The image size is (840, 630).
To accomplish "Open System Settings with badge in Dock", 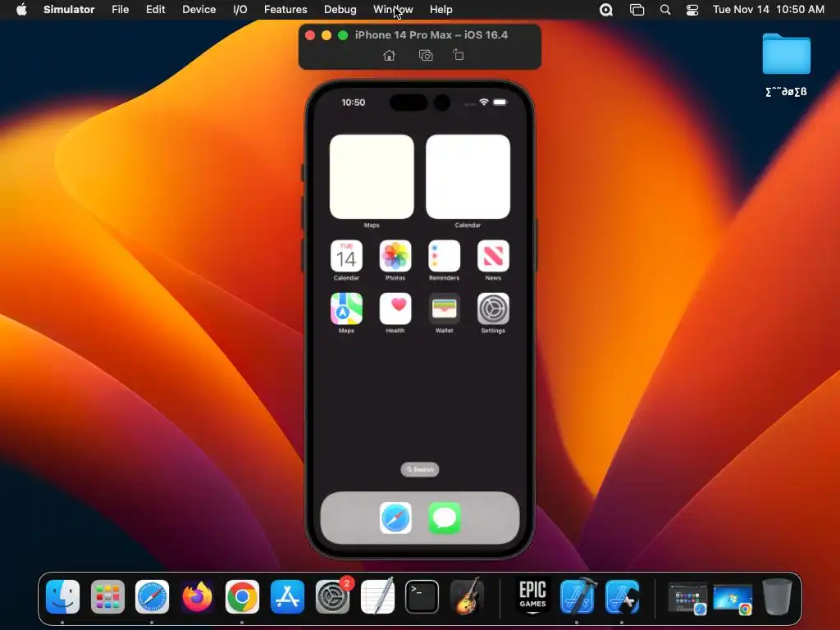I will click(333, 596).
